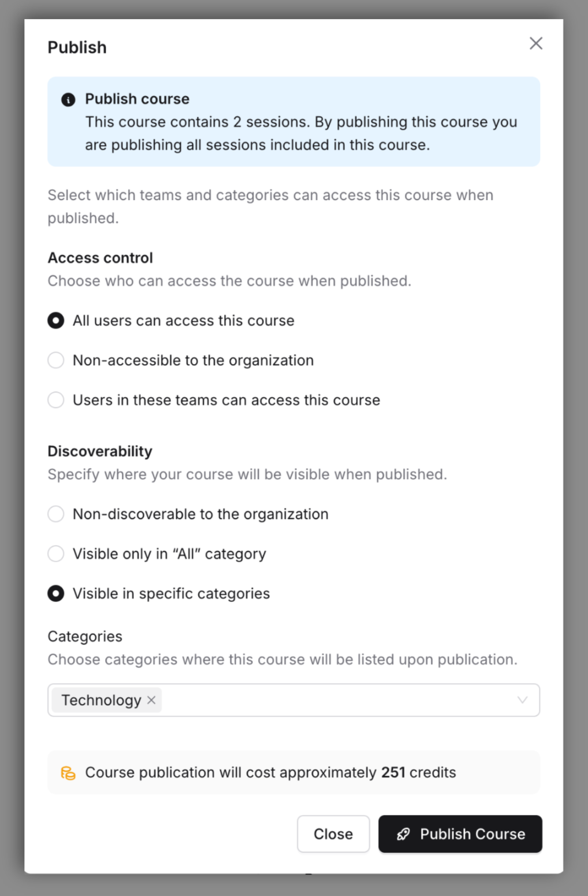This screenshot has height=896, width=588.
Task: Choose "Visible in specific categories" option
Action: 55,593
